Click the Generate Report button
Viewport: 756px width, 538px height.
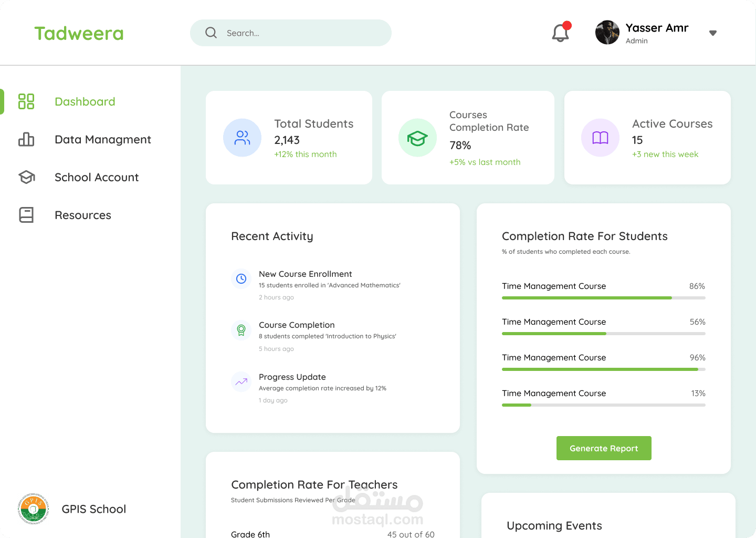(604, 448)
